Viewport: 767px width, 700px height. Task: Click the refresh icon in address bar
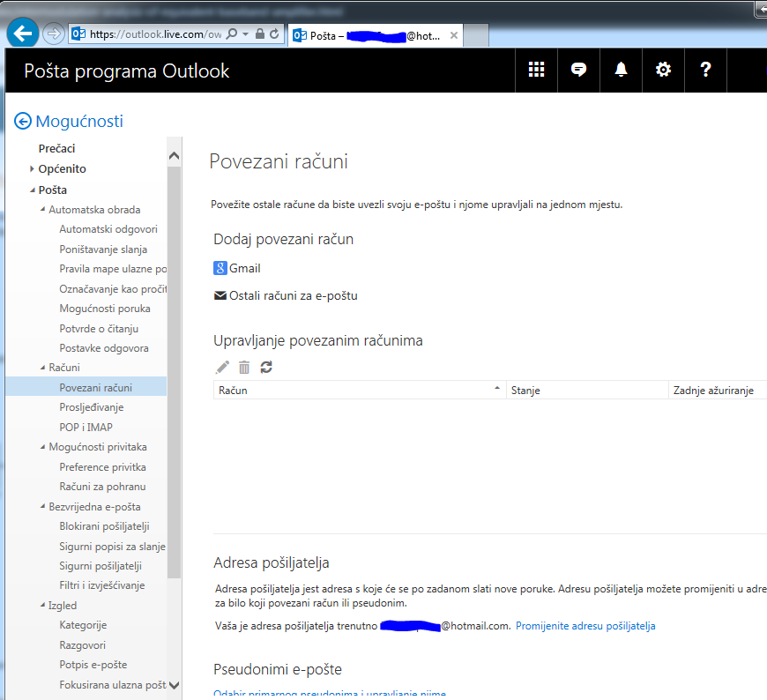(x=274, y=34)
